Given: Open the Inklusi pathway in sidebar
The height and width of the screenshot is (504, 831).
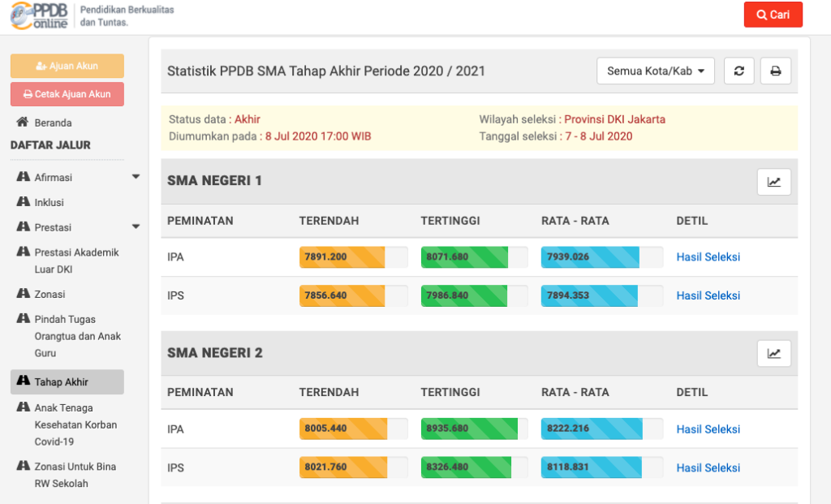Looking at the screenshot, I should 49,202.
